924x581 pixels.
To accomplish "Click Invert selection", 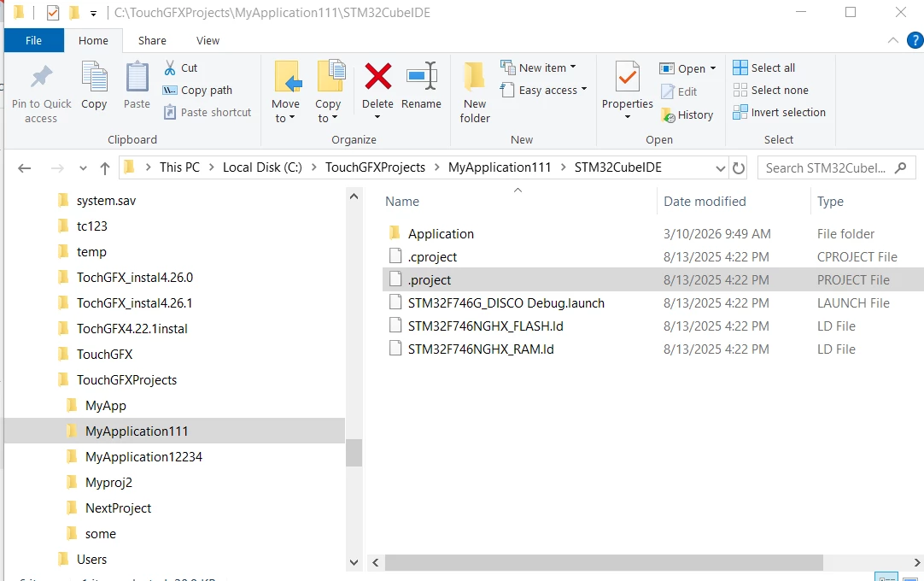I will point(779,112).
